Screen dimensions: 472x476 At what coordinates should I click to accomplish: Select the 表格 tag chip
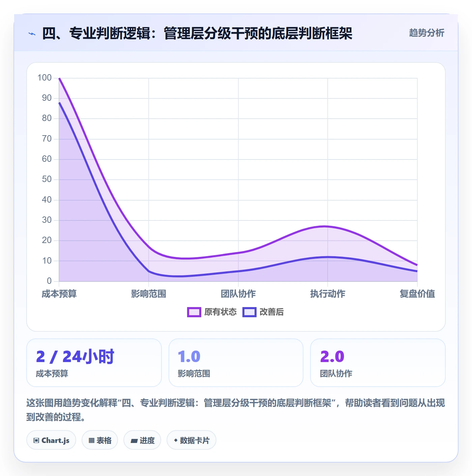point(100,440)
